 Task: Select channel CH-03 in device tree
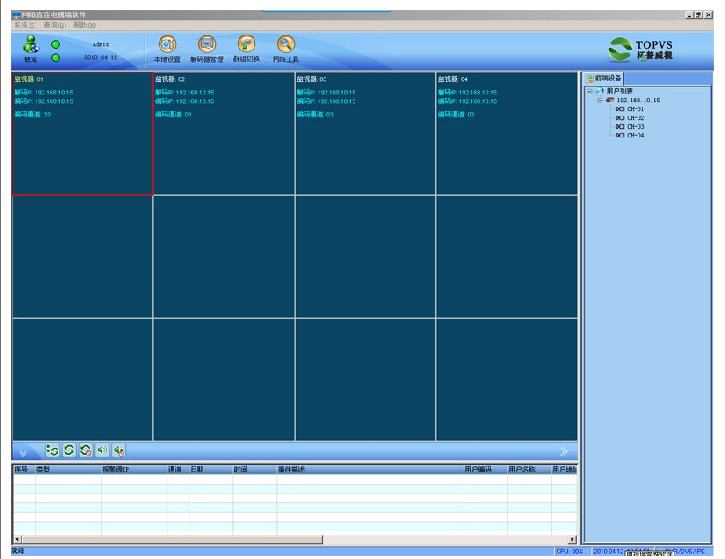pyautogui.click(x=633, y=127)
